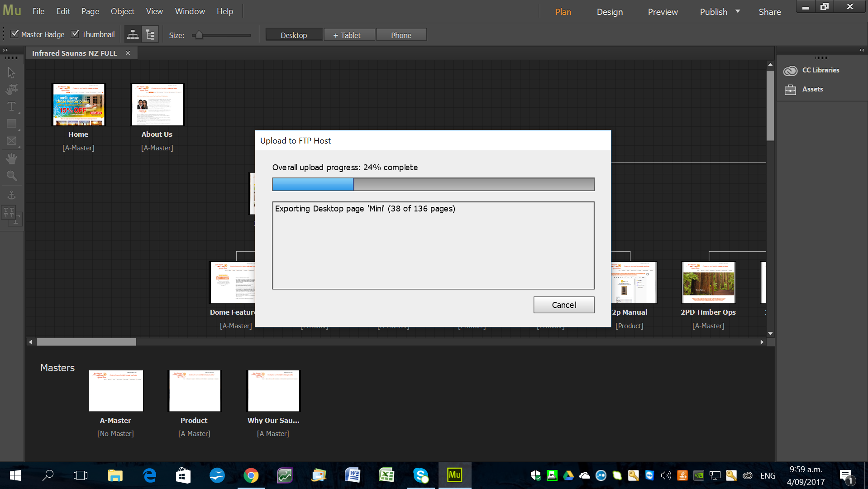This screenshot has width=868, height=489.
Task: Open the Object menu
Action: coord(123,11)
